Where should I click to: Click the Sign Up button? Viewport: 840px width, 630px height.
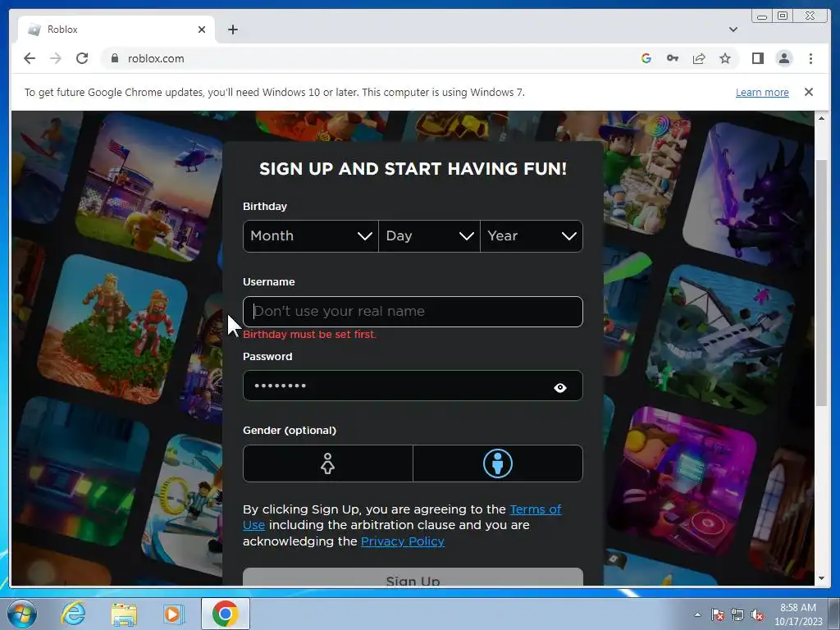click(413, 577)
